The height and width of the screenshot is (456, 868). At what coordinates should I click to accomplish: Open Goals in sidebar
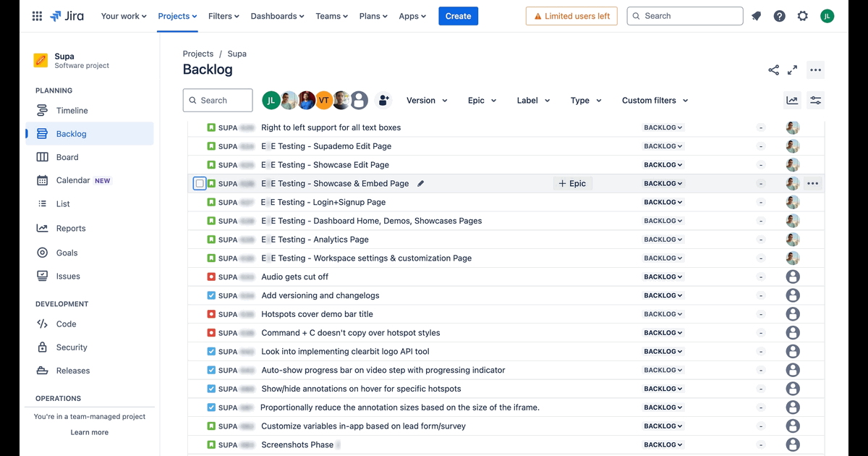coord(90,253)
